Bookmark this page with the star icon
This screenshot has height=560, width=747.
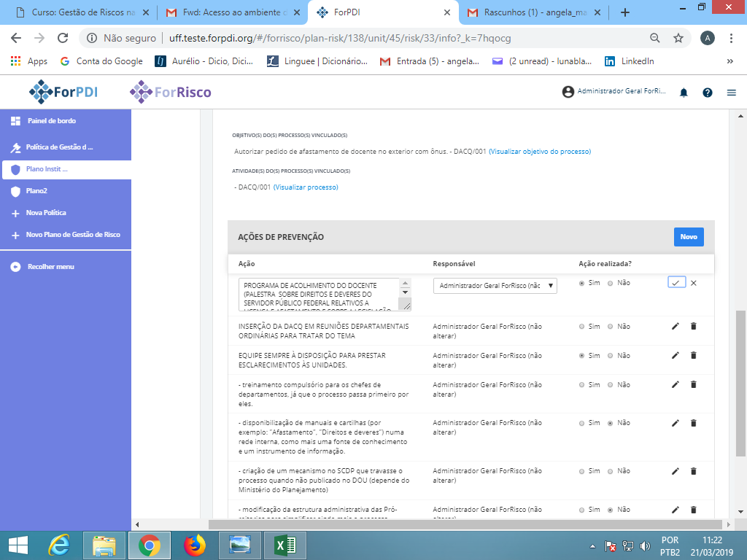(x=678, y=38)
